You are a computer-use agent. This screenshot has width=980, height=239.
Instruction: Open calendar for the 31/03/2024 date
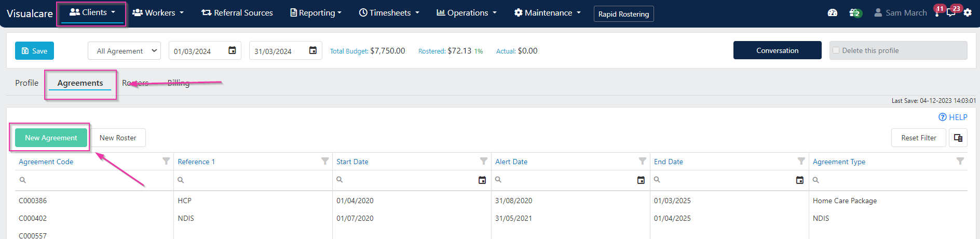click(x=313, y=50)
